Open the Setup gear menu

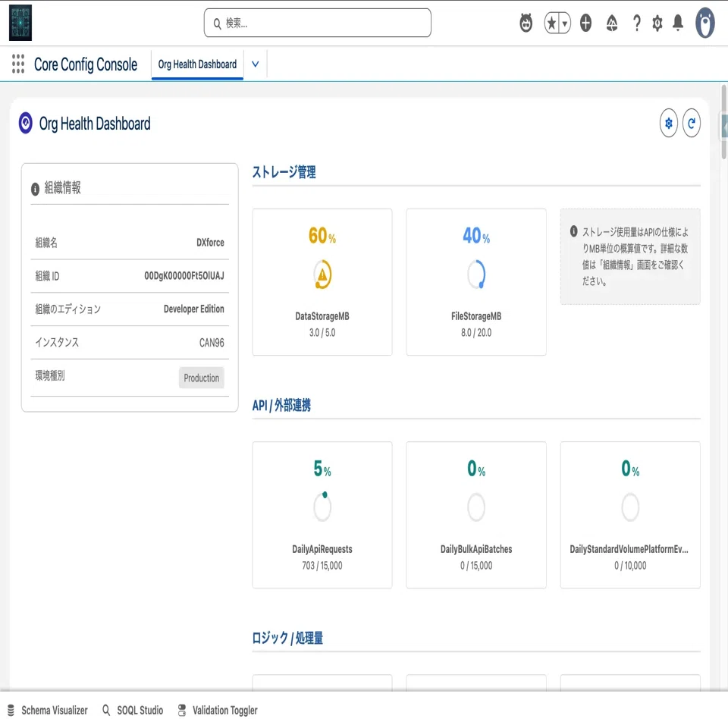coord(657,23)
